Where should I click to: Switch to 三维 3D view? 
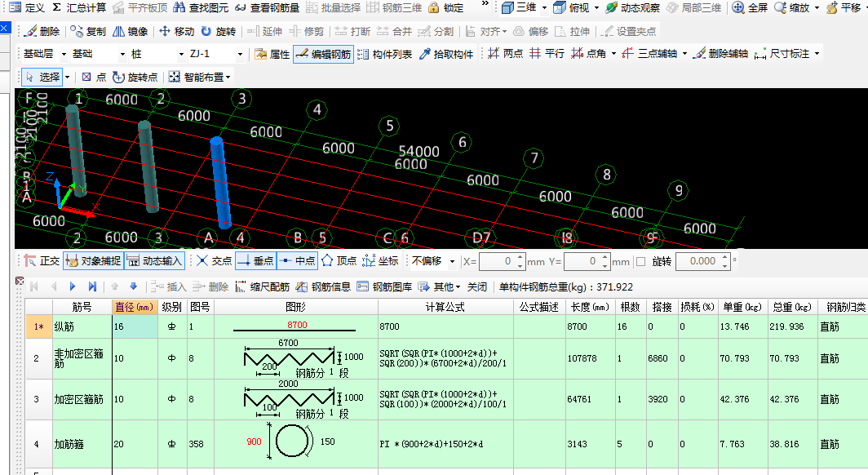click(519, 7)
